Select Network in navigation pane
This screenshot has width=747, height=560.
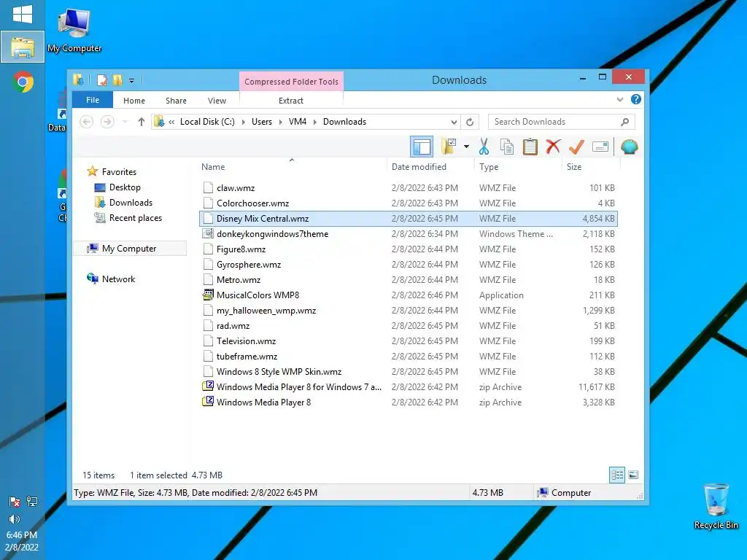[118, 279]
